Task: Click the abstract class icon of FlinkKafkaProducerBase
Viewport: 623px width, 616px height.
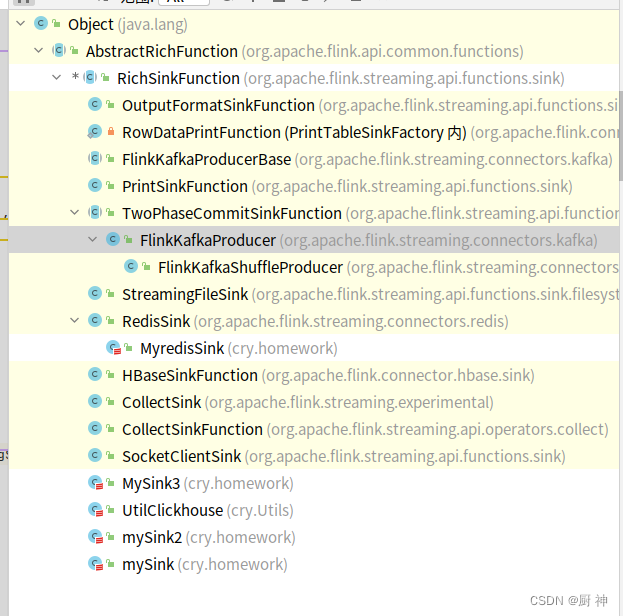Action: click(x=95, y=159)
